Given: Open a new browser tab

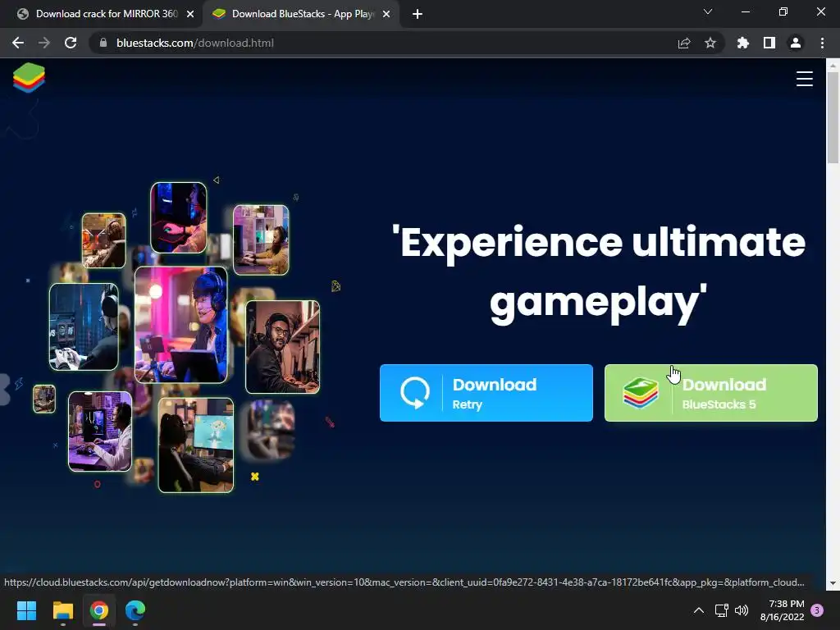Looking at the screenshot, I should pyautogui.click(x=418, y=14).
